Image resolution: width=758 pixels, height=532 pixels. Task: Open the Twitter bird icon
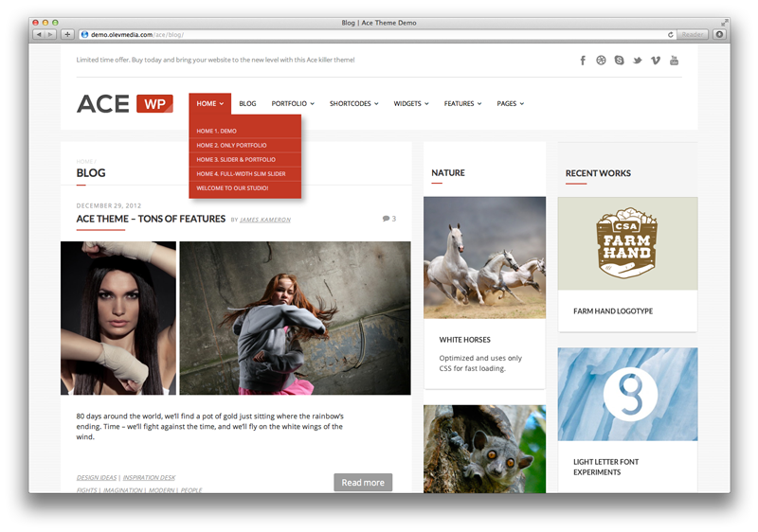637,61
